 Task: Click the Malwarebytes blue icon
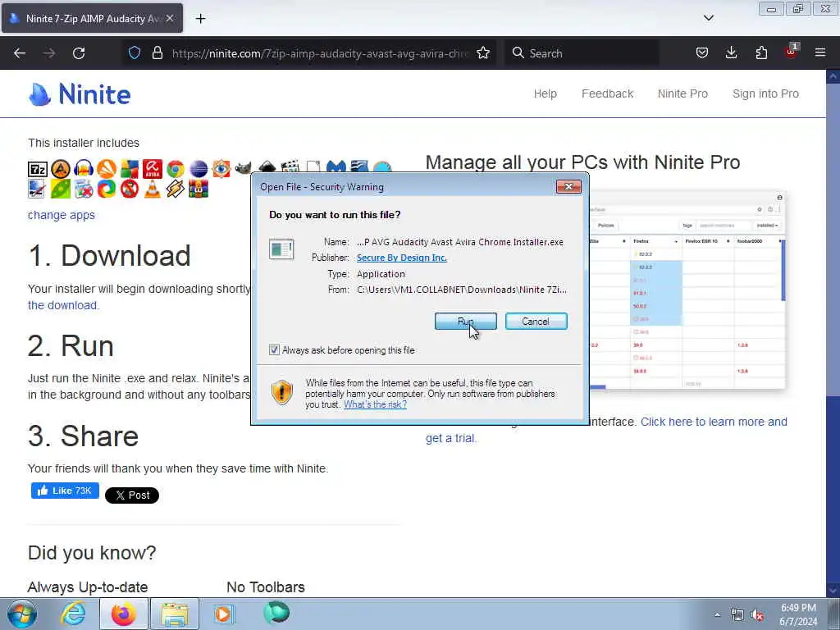tap(336, 167)
